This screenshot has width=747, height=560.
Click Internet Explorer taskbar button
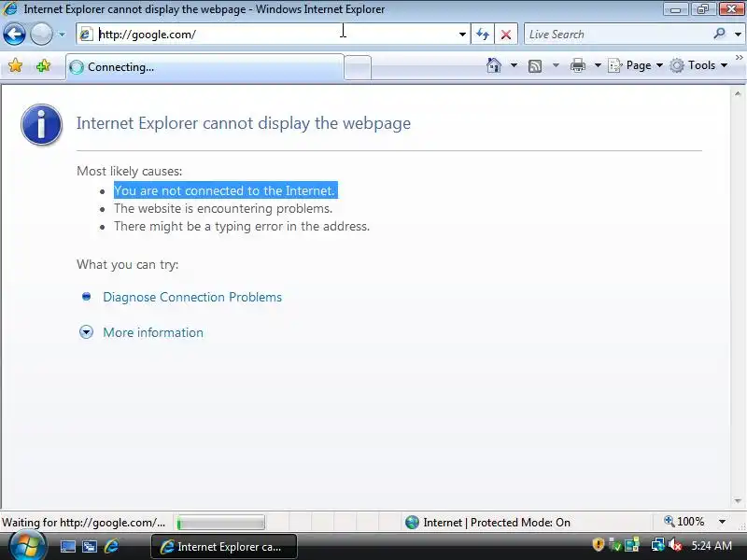pos(224,547)
